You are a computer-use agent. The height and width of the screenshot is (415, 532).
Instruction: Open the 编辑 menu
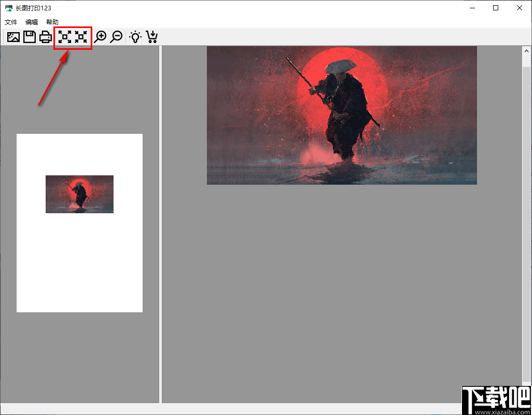point(32,22)
